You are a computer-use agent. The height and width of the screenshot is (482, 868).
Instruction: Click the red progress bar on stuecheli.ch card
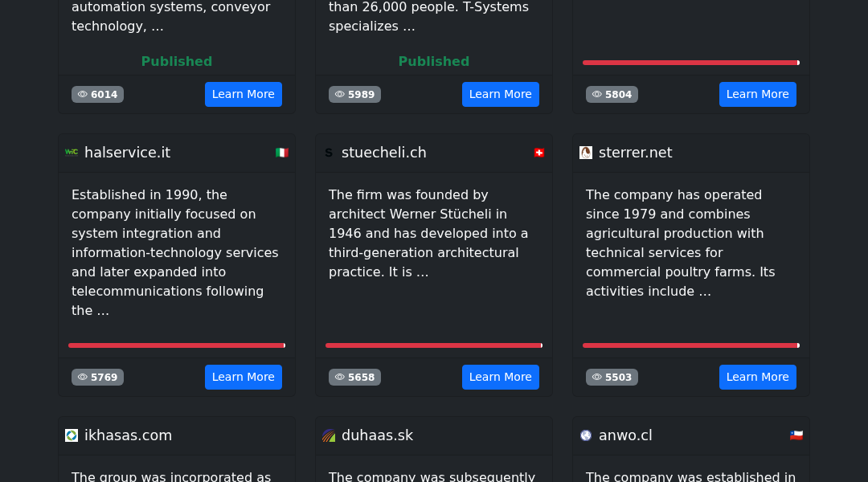434,345
